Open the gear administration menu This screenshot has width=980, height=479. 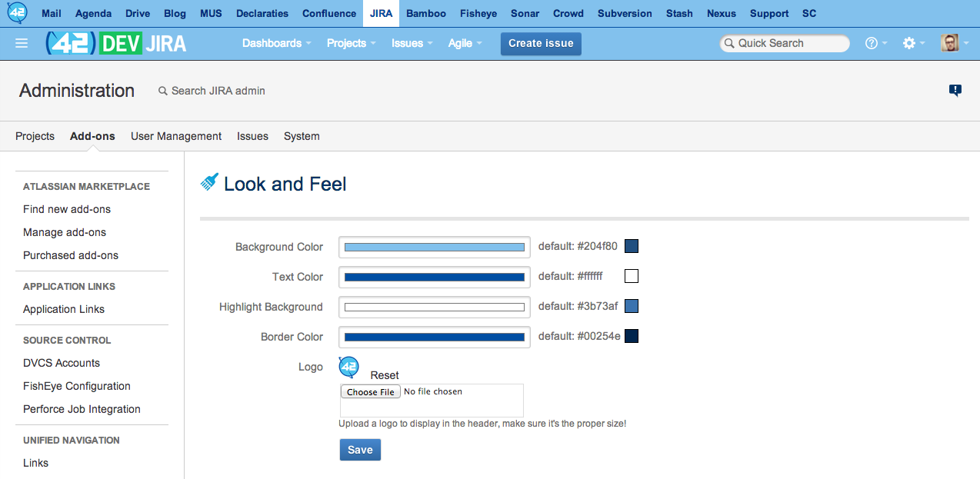point(914,44)
